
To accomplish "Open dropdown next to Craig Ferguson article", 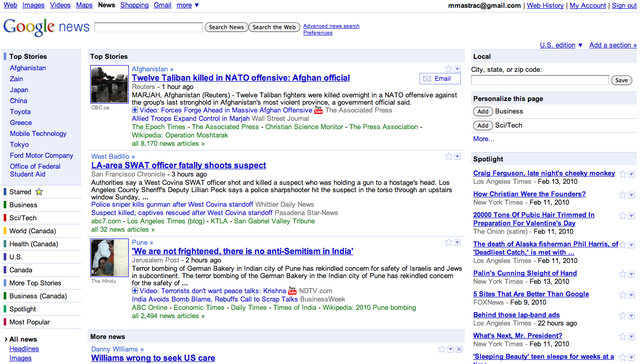I will tap(631, 174).
